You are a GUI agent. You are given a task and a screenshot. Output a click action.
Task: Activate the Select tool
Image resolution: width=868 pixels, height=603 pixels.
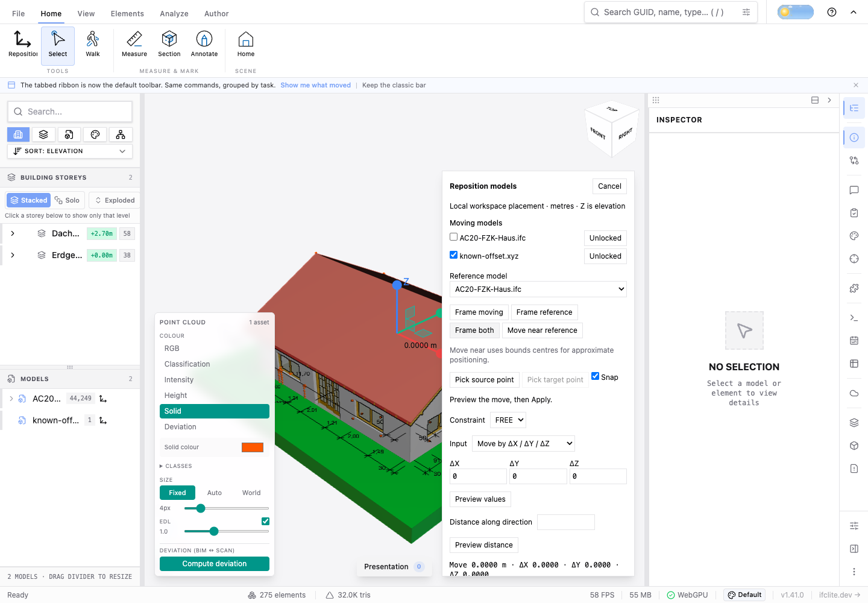[x=58, y=45]
